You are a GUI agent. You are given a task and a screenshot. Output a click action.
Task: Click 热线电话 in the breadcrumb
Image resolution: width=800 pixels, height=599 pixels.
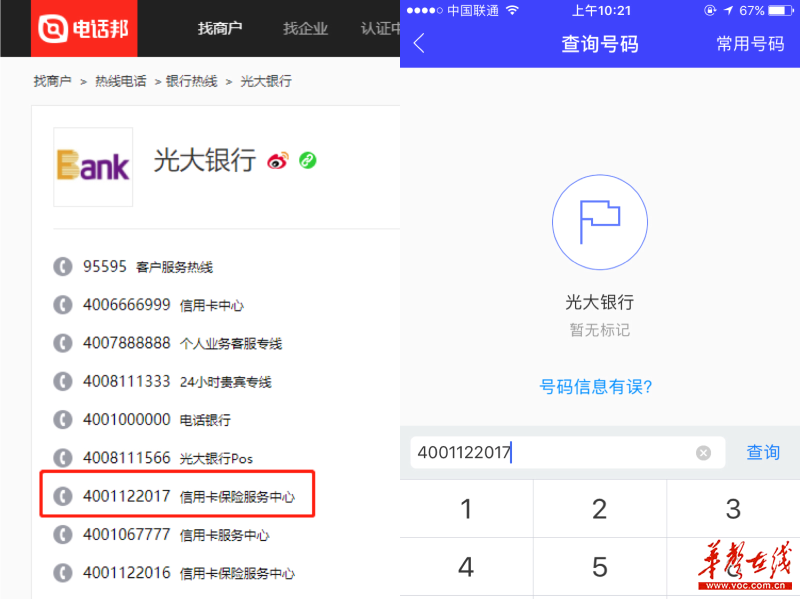pyautogui.click(x=120, y=81)
